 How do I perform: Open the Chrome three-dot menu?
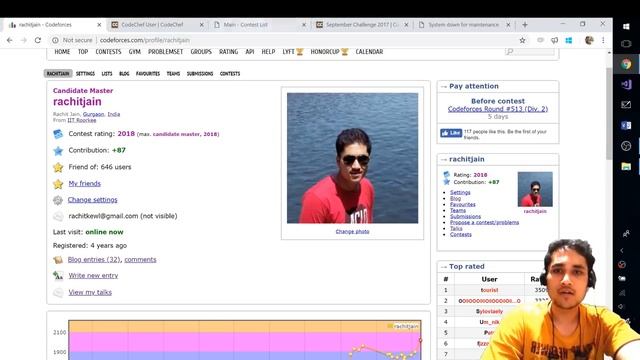coord(603,40)
